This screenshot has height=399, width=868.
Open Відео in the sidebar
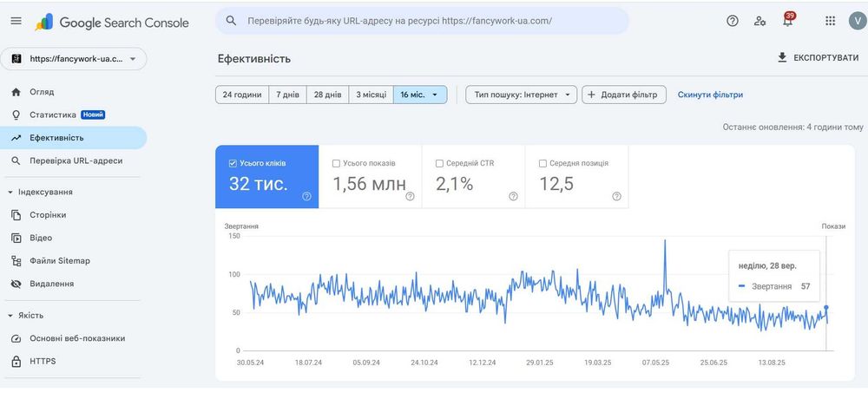tap(73, 238)
